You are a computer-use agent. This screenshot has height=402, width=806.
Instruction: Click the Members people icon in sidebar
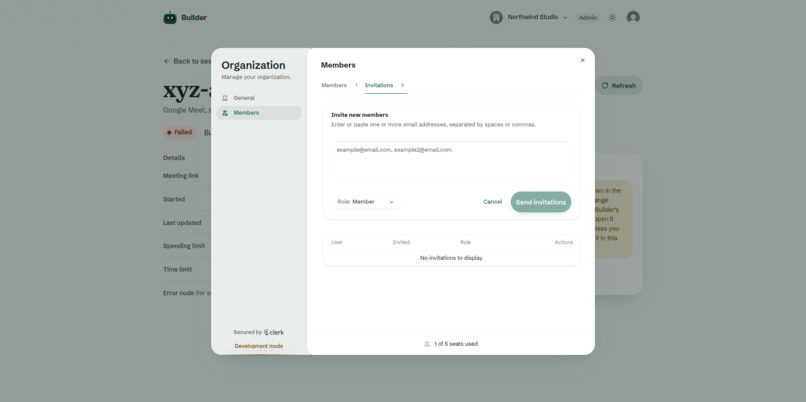[x=225, y=113]
